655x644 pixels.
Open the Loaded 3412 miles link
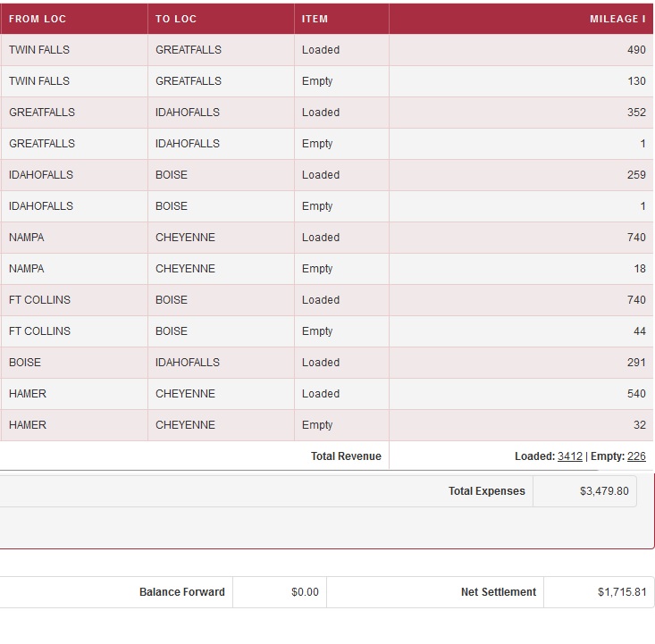pyautogui.click(x=569, y=456)
